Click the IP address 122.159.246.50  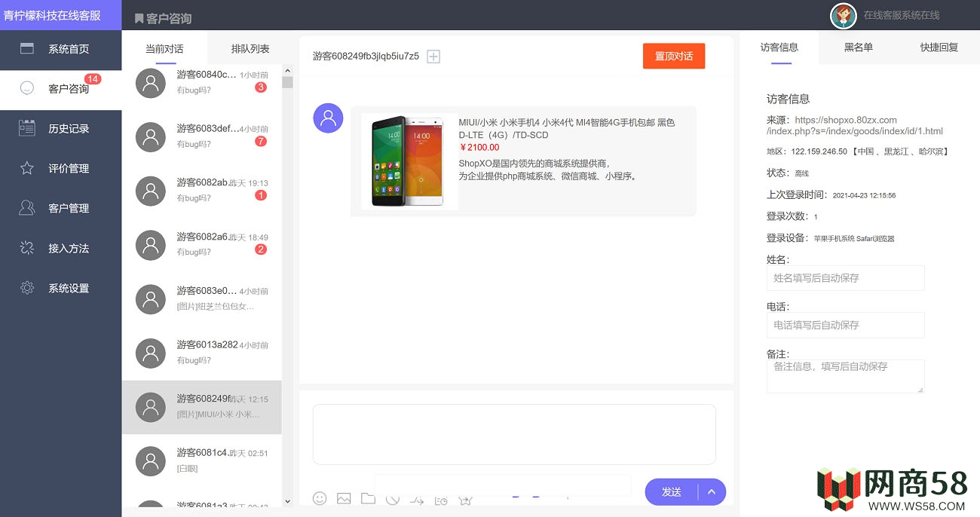point(819,151)
